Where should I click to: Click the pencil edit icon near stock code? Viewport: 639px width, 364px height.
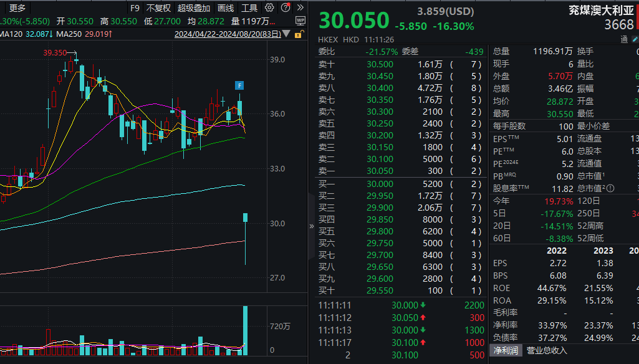coord(635,39)
